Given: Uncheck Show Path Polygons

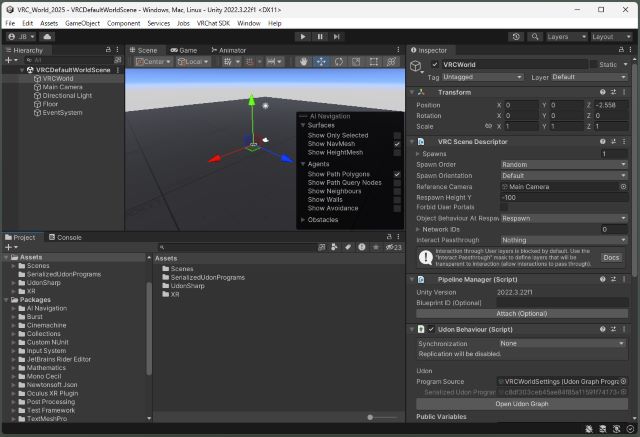Looking at the screenshot, I should click(397, 174).
